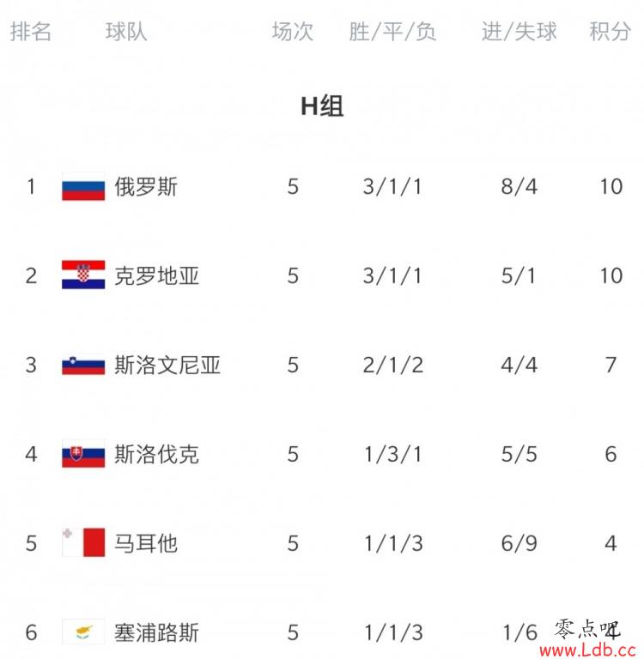
Task: Click the H组 group title
Action: [322, 106]
